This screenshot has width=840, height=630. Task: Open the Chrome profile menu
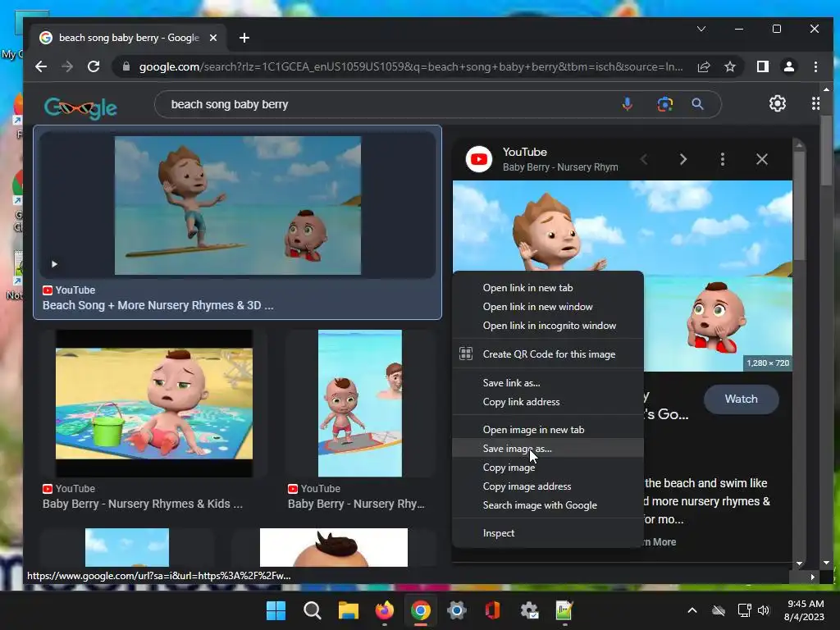pyautogui.click(x=789, y=66)
